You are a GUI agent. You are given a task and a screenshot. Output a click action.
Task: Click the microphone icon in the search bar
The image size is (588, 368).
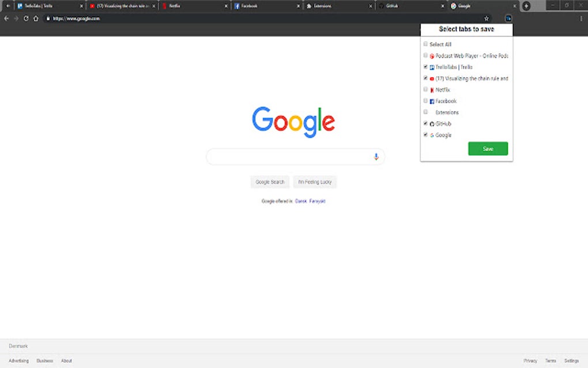coord(376,156)
